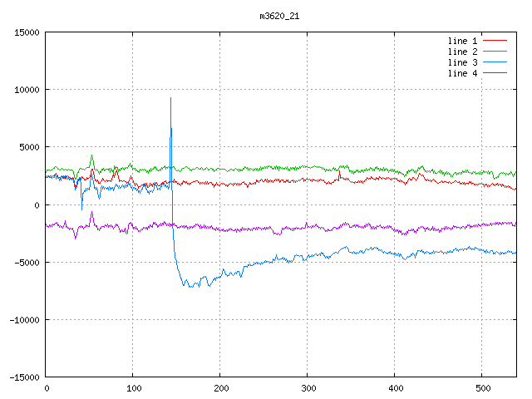Screen dimensions: 532x399
Task: Select the 'line 2' legend label
Action: click(x=463, y=52)
